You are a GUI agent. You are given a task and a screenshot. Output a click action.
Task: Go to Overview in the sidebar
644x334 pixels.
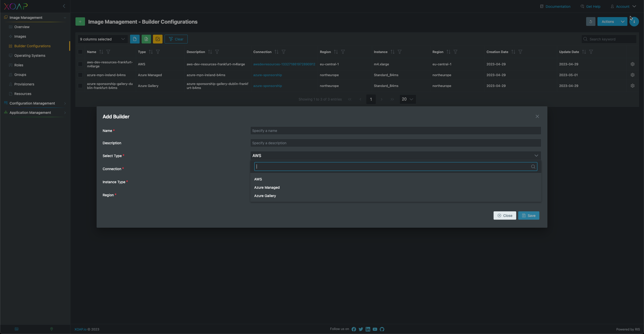click(x=22, y=27)
